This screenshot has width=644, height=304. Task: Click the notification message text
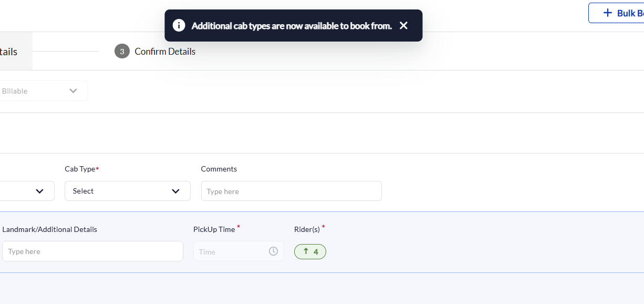coord(292,26)
